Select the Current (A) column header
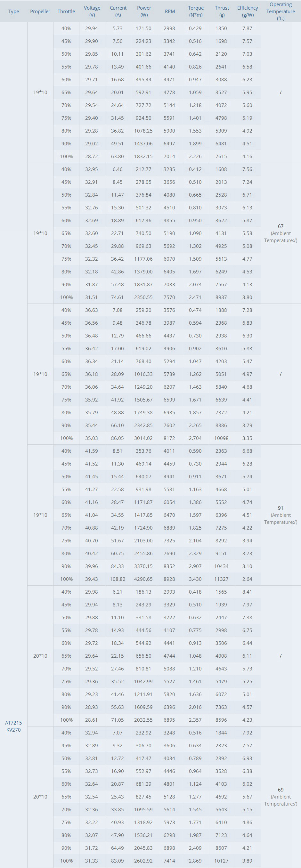301x868 pixels. coord(118,12)
